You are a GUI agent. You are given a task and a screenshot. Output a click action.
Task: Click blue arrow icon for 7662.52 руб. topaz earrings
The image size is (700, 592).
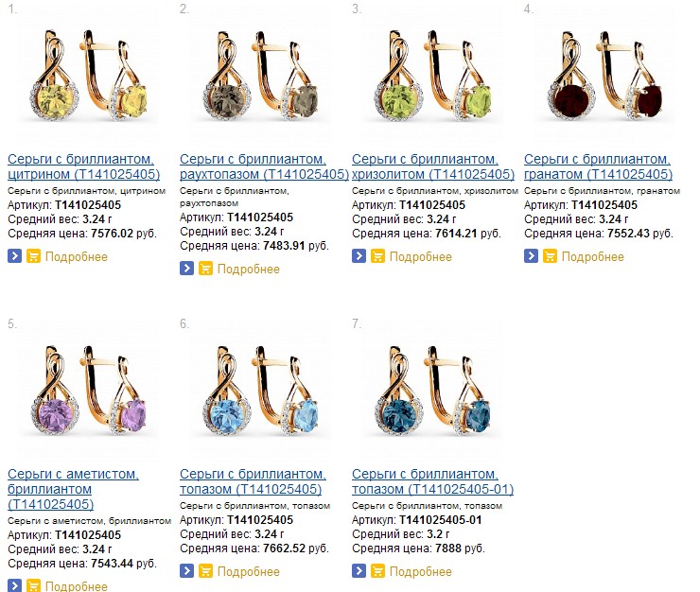(x=186, y=570)
